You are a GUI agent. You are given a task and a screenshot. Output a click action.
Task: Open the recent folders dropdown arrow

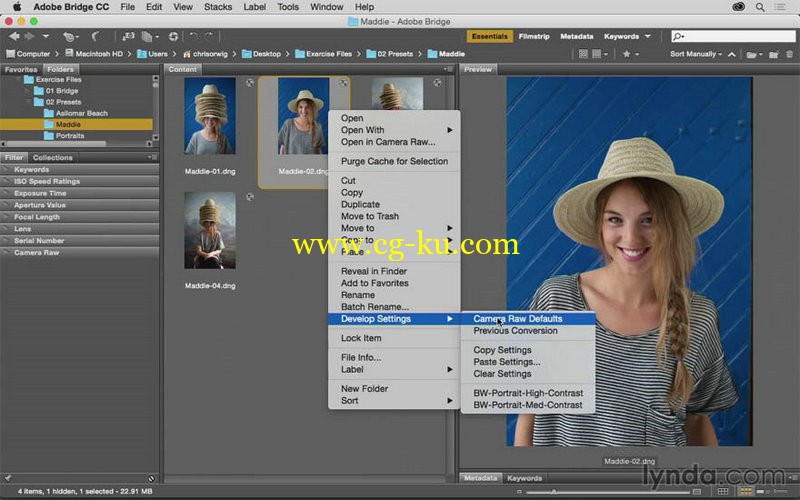point(45,36)
